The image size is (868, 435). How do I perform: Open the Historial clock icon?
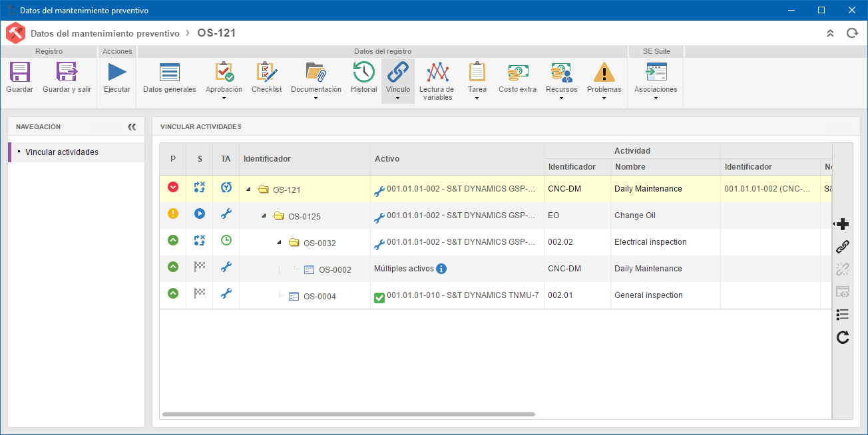[x=363, y=72]
